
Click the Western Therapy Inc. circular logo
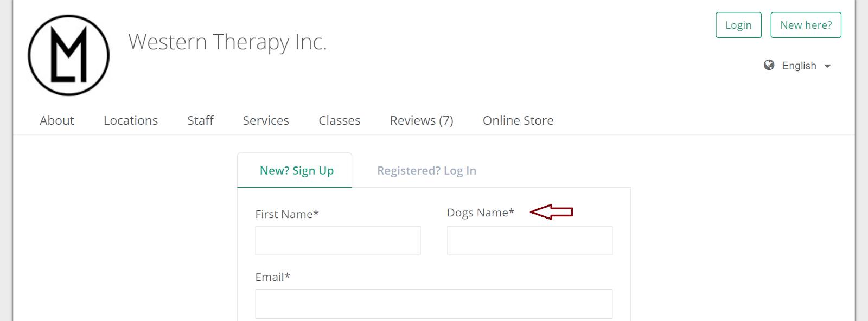tap(68, 55)
